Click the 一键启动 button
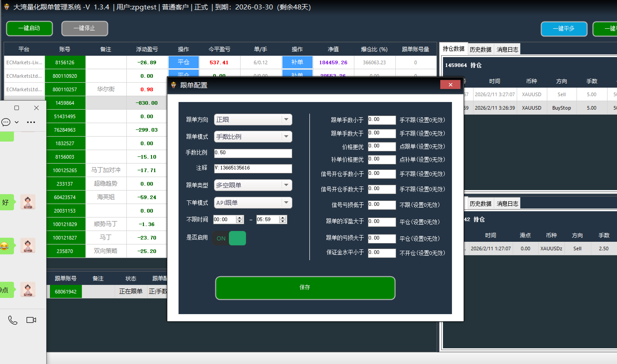The width and height of the screenshot is (617, 364). tap(29, 28)
